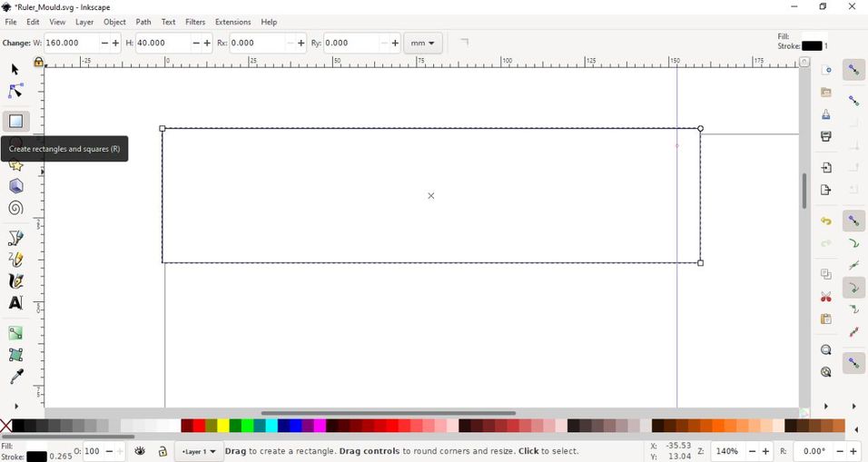The height and width of the screenshot is (462, 868).
Task: Select the Spiral tool
Action: 15,208
